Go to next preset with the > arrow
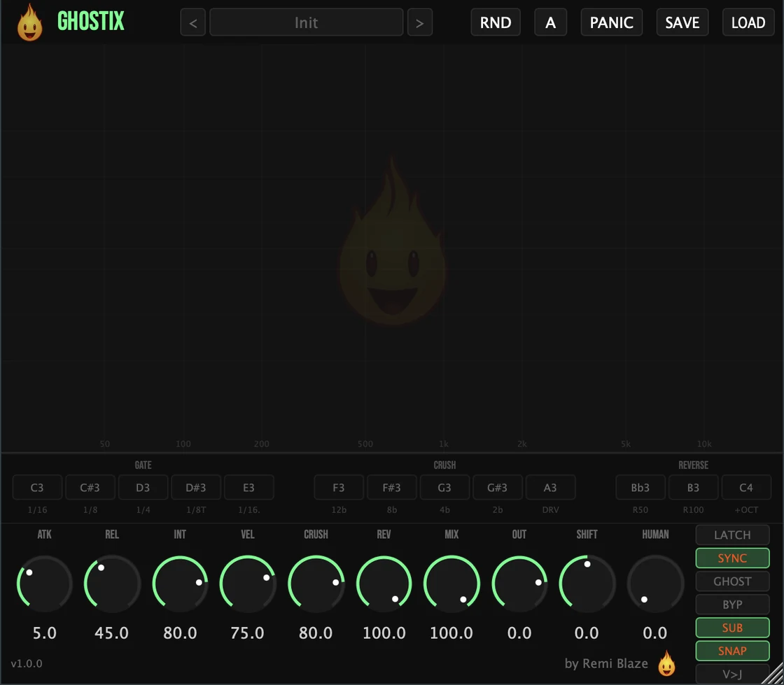The image size is (784, 685). pos(420,22)
